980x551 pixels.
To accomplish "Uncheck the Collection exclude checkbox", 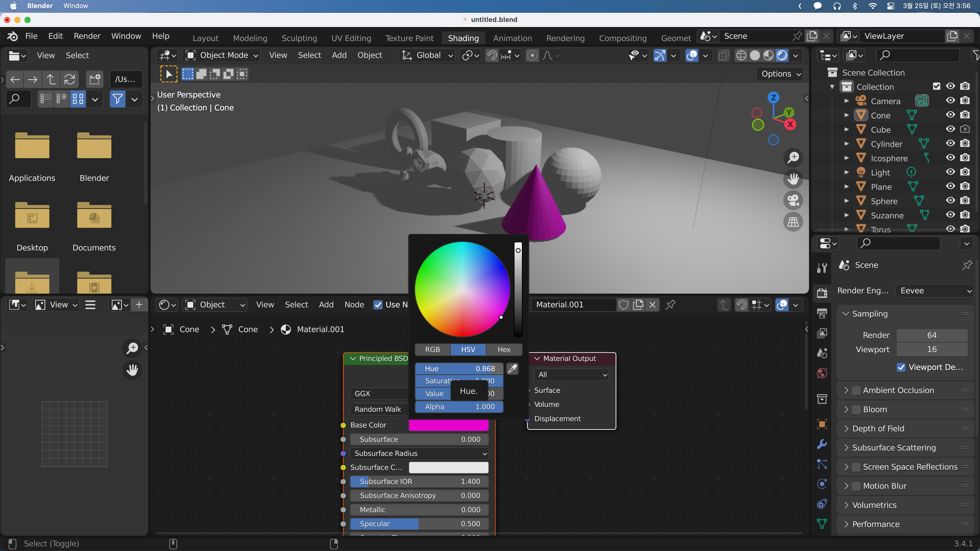I will point(937,86).
